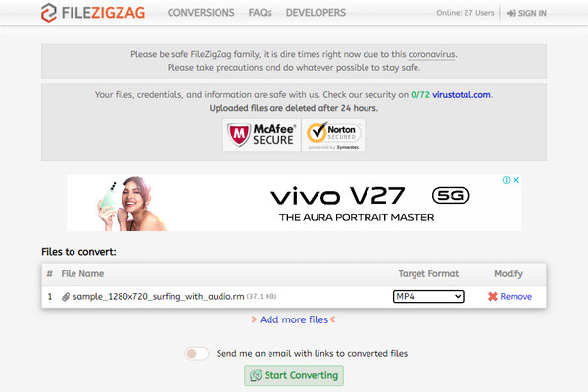Click Add more files link
Image resolution: width=588 pixels, height=392 pixels.
[294, 319]
